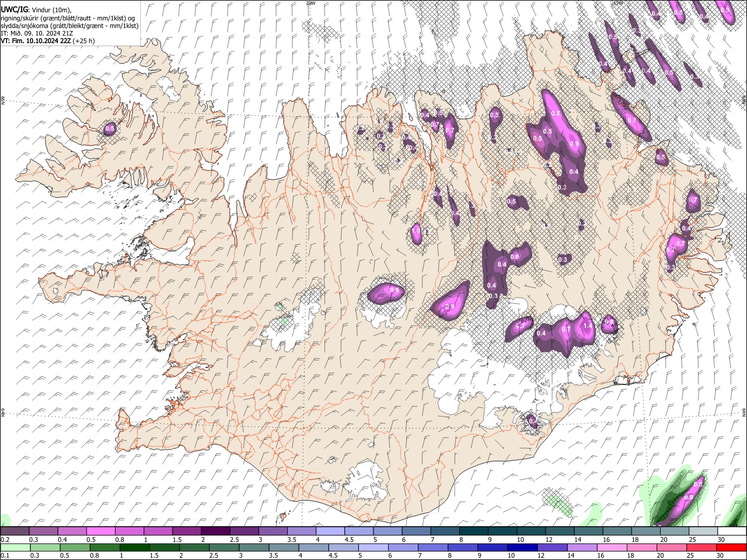Select the pale green 0.1–0.3 bottom legend swatch

coord(15,547)
